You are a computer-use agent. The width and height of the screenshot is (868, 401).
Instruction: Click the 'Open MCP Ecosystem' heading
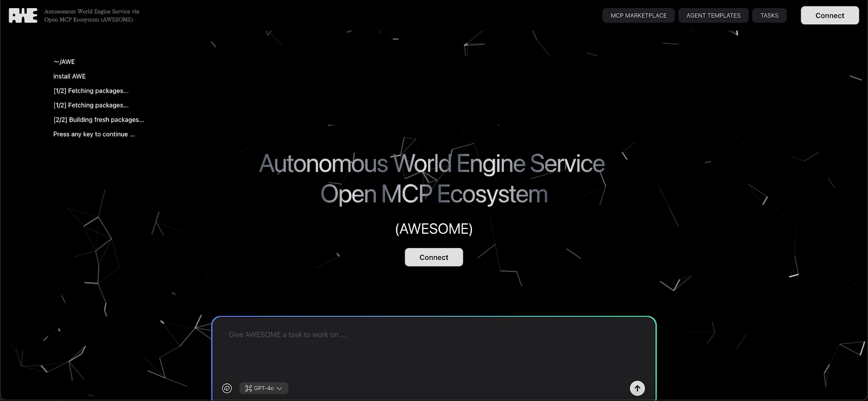pyautogui.click(x=434, y=194)
